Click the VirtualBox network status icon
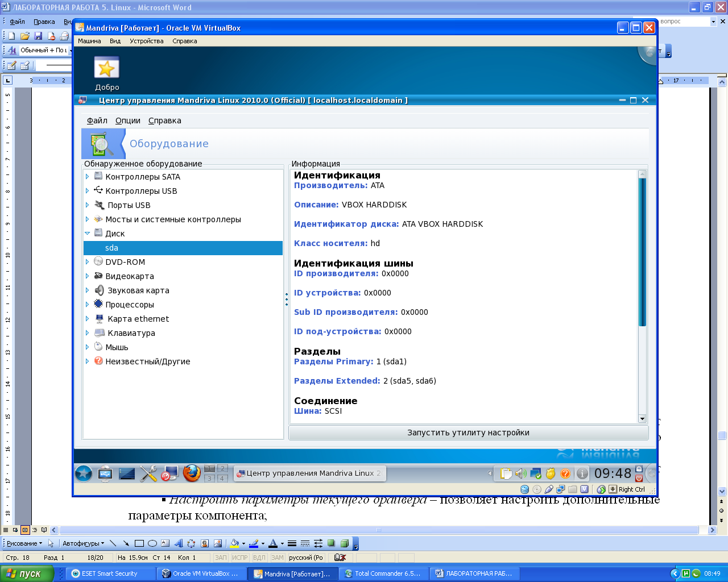 (561, 489)
